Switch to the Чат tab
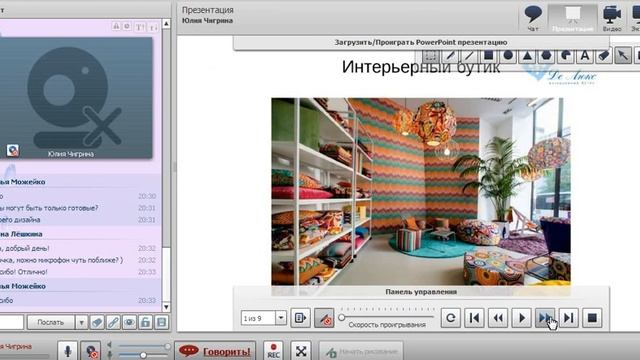The image size is (640, 360). (533, 18)
